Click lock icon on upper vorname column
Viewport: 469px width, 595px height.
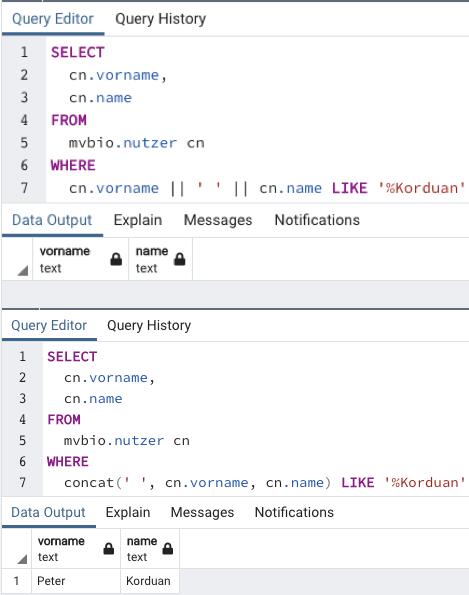click(116, 259)
